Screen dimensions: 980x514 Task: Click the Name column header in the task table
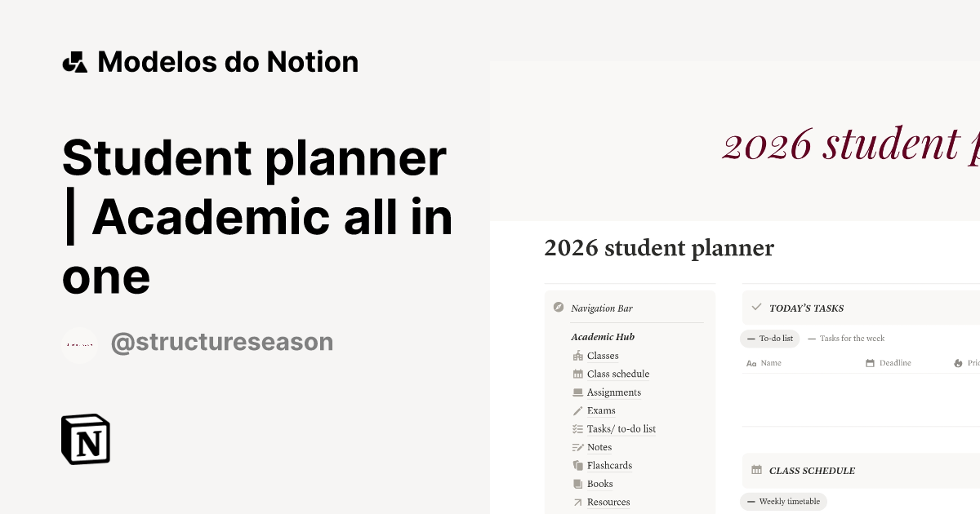coord(770,362)
